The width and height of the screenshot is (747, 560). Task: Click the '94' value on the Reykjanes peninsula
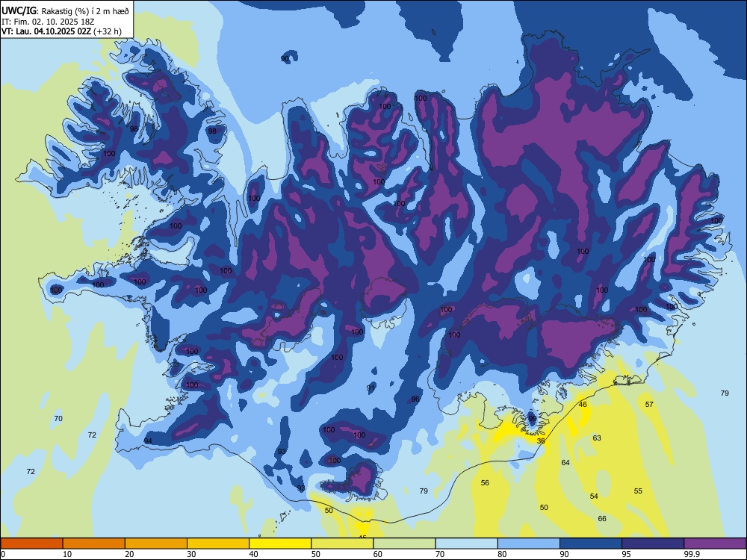click(148, 441)
